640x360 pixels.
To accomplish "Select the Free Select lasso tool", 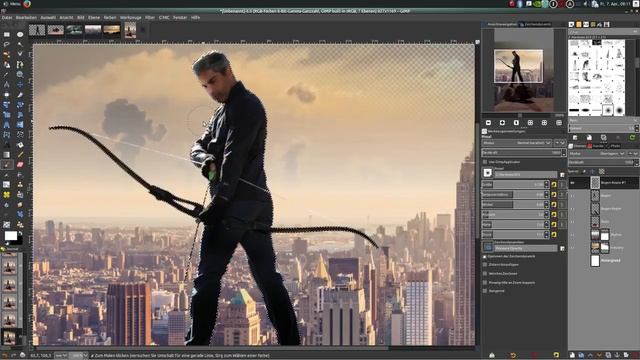I will [7, 44].
